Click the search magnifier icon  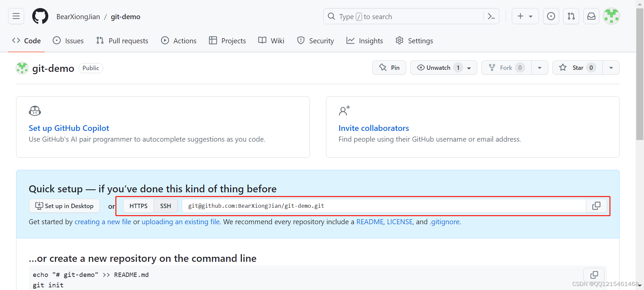pos(331,16)
